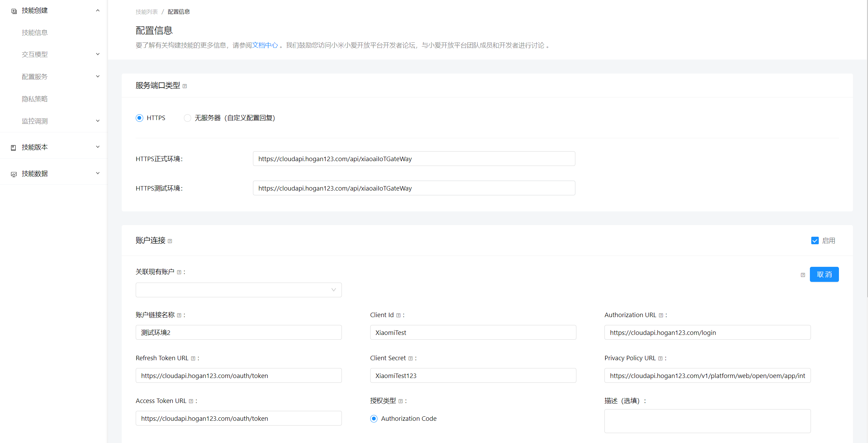Screen dimensions: 868x443
Task: Click the Refresh Token URL input field
Action: [x=239, y=376]
